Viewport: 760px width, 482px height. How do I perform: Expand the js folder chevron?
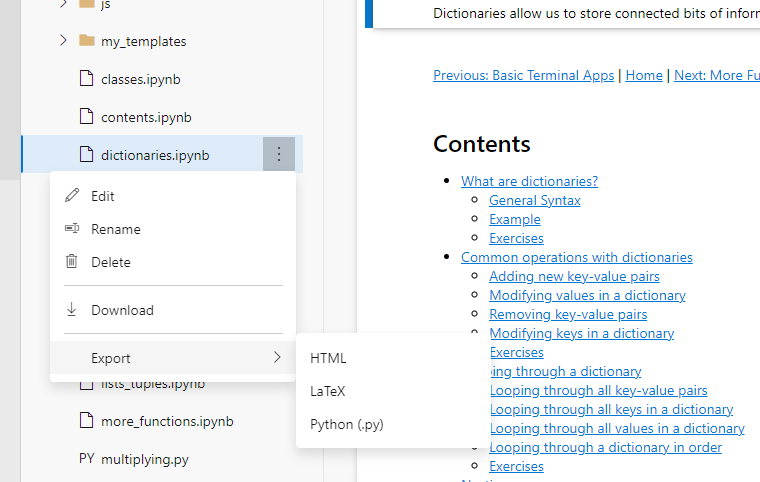pos(63,4)
